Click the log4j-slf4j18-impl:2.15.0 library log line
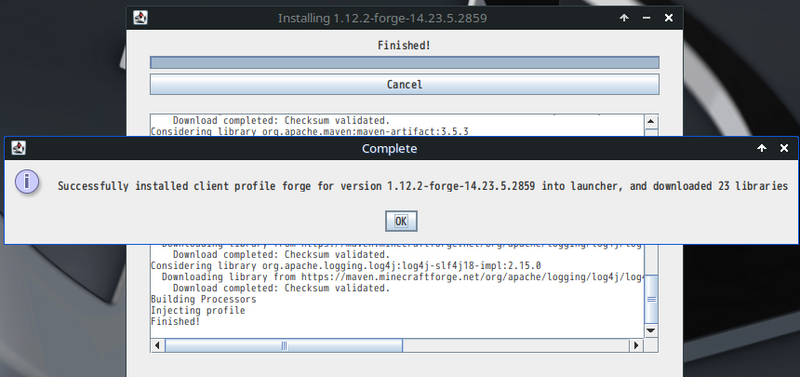This screenshot has height=377, width=800. pyautogui.click(x=346, y=265)
